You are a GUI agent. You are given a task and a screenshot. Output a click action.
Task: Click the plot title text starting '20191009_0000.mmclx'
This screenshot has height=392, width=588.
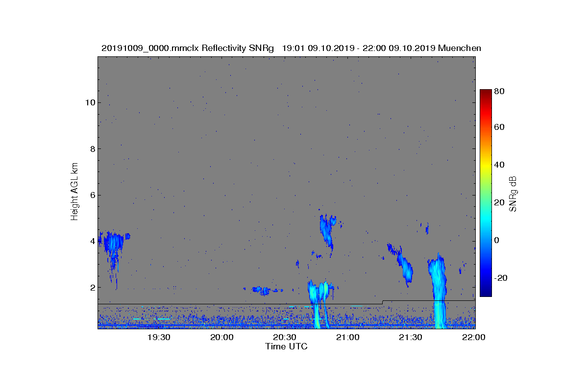[291, 48]
